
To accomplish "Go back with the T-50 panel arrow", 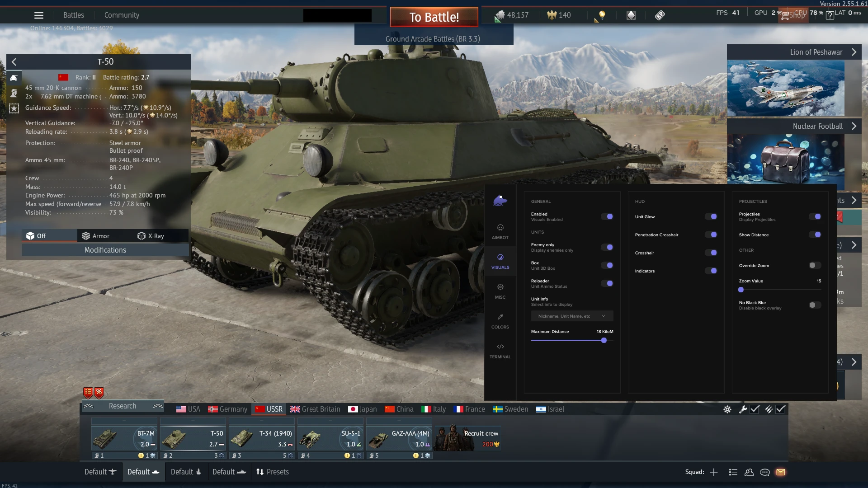I will pyautogui.click(x=14, y=62).
